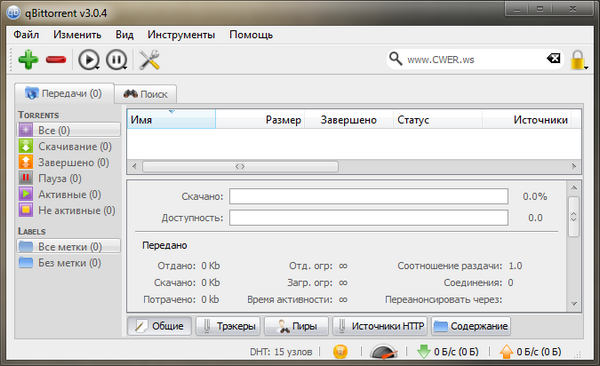This screenshot has width=600, height=366.
Task: Click the upload speed 0 Б/с indicator
Action: 530,351
